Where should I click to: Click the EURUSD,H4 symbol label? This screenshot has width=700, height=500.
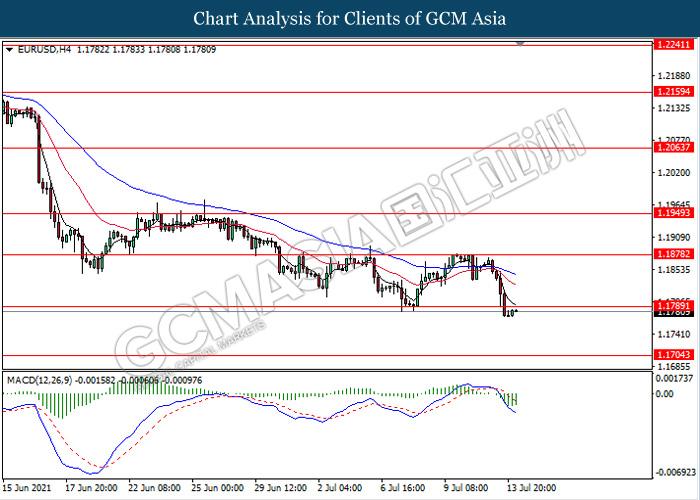coord(37,48)
